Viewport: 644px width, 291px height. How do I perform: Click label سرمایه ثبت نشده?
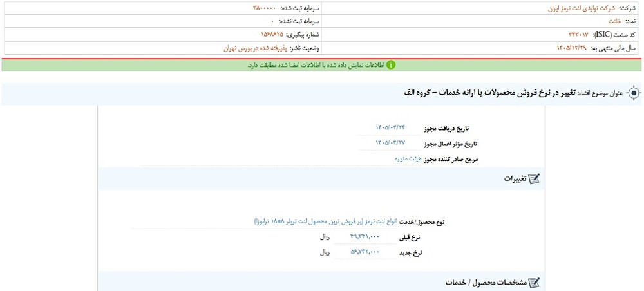(x=299, y=21)
